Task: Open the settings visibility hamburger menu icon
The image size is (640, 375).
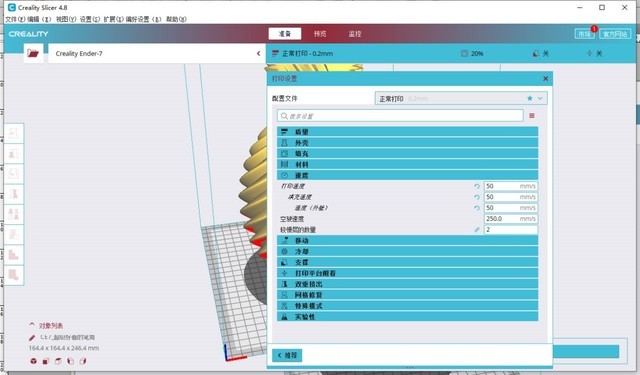Action: tap(532, 116)
